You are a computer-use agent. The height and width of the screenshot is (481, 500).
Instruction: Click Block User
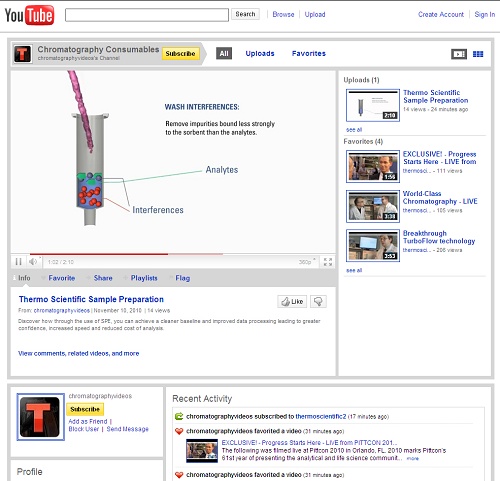coord(84,429)
